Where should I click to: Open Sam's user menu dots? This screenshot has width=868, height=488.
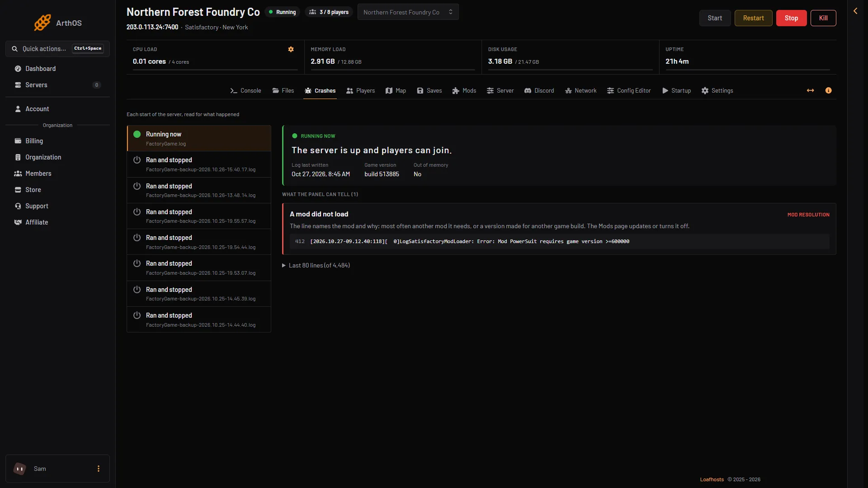99,469
